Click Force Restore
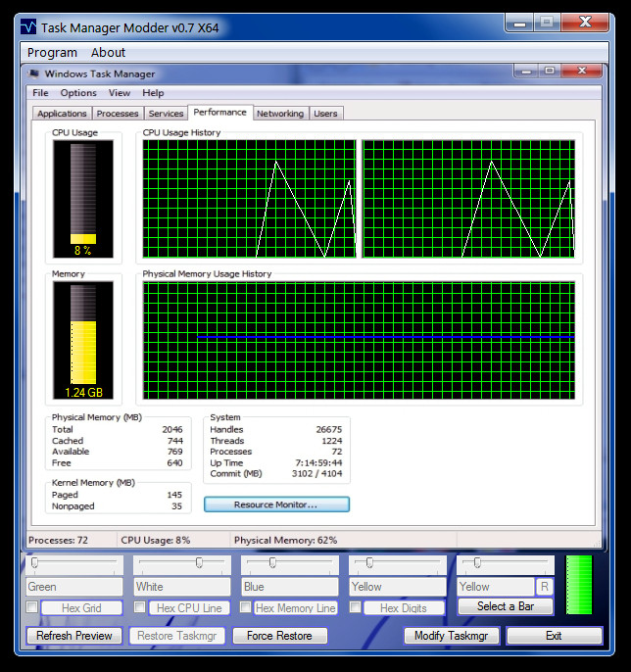 pyautogui.click(x=280, y=636)
